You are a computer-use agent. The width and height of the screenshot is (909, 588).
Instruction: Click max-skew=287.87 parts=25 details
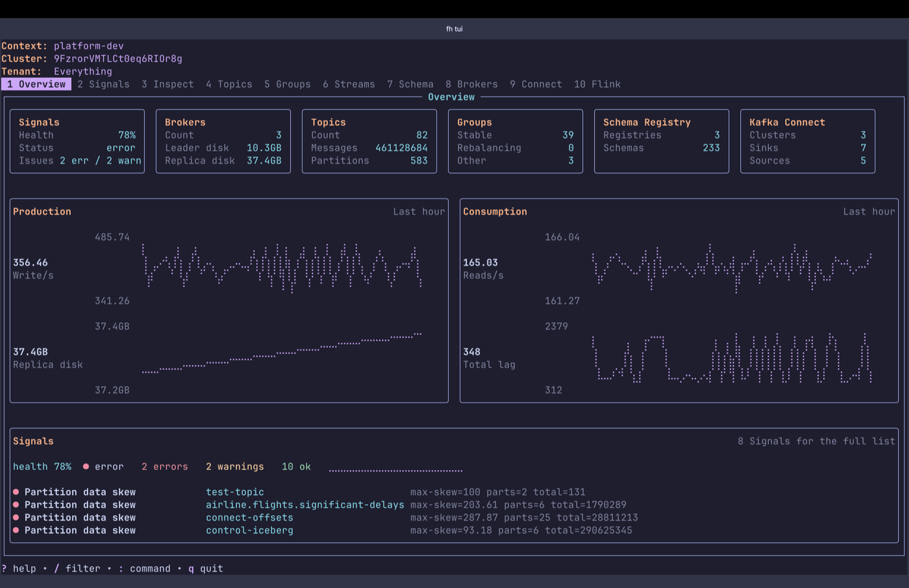pyautogui.click(x=524, y=518)
